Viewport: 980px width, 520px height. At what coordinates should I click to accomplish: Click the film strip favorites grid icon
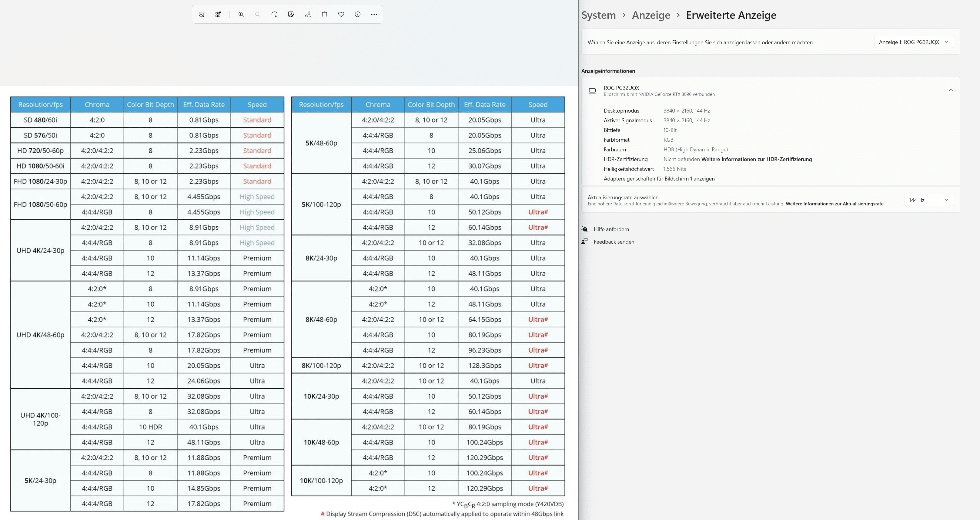tap(218, 15)
